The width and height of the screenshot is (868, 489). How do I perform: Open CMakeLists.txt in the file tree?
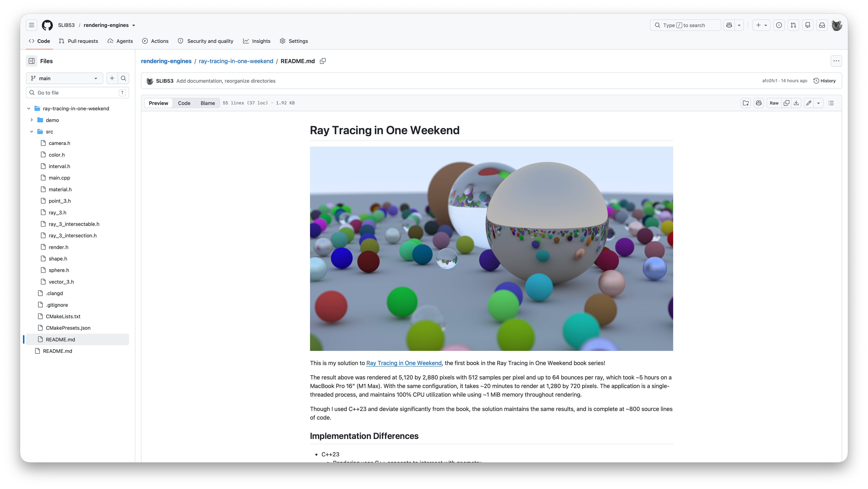[63, 316]
